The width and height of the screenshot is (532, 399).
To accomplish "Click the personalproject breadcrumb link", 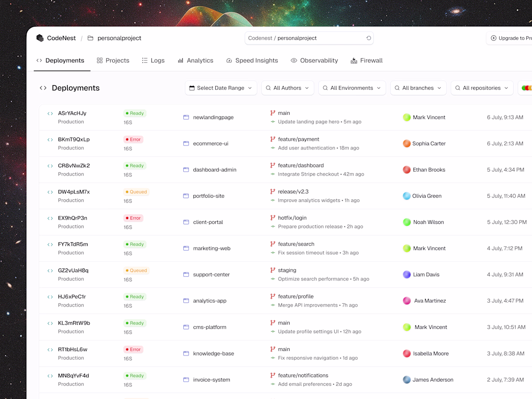I will tap(119, 38).
